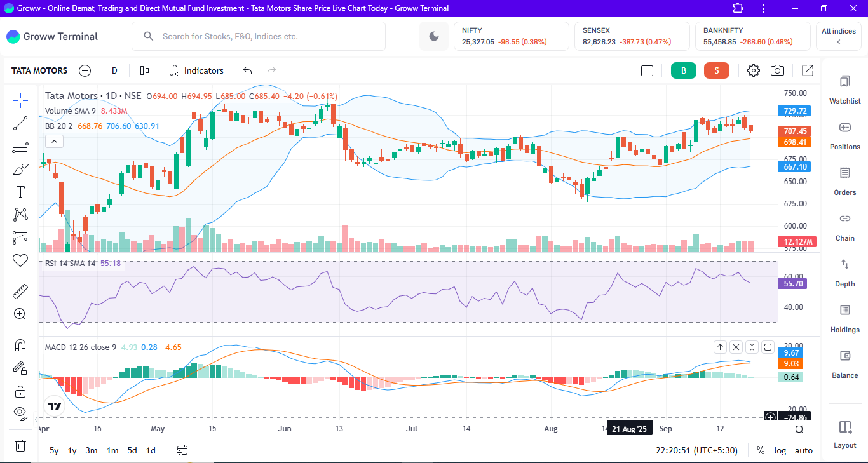Click the green Buy button

point(683,70)
